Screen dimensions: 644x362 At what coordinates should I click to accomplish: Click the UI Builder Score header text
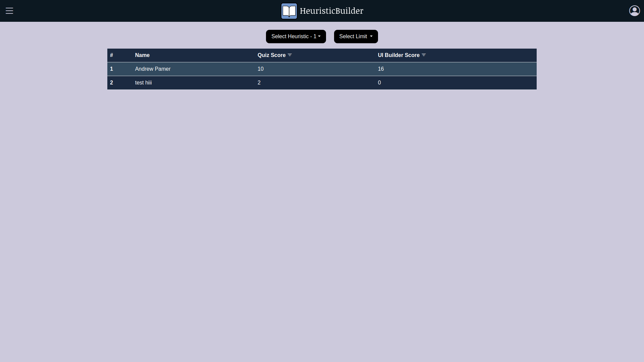(x=398, y=55)
